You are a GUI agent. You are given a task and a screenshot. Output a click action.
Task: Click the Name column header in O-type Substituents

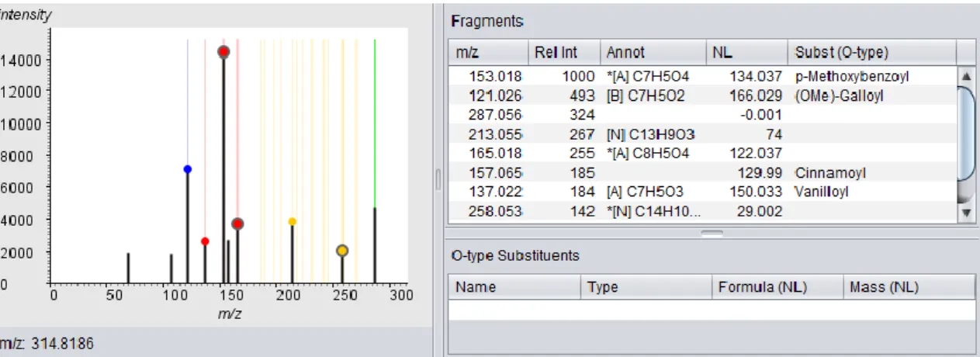click(514, 287)
